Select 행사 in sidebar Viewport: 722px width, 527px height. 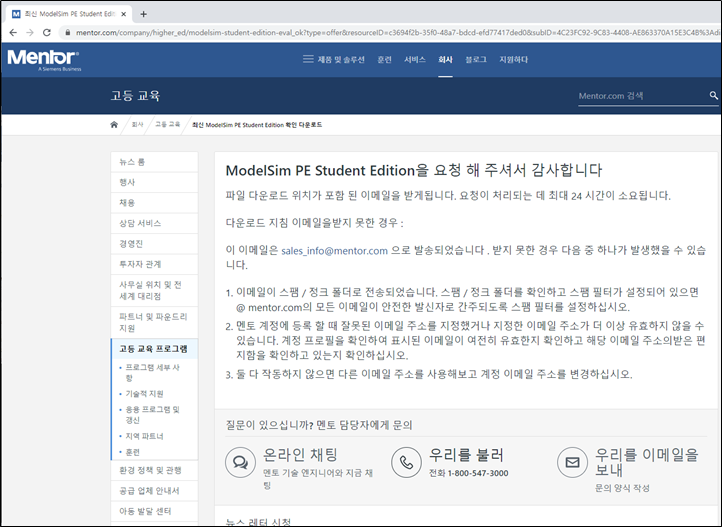(154, 182)
